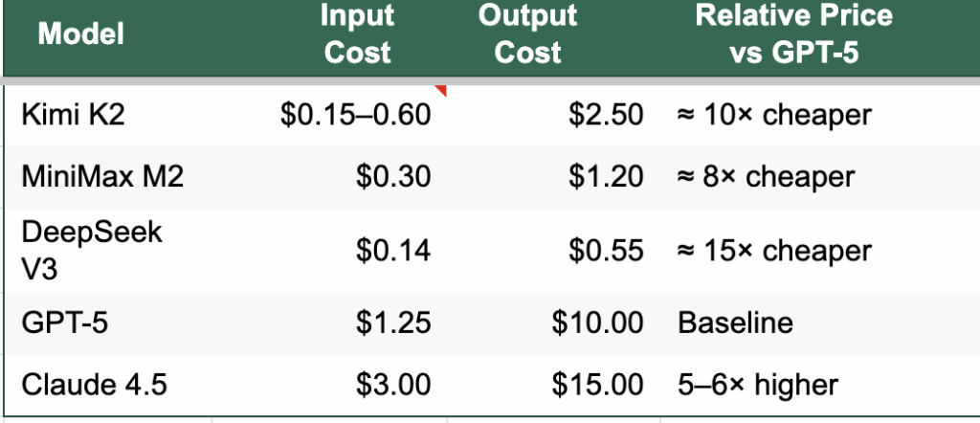Click the $10.00 output cost cell
Image resolution: width=980 pixels, height=423 pixels.
click(598, 323)
